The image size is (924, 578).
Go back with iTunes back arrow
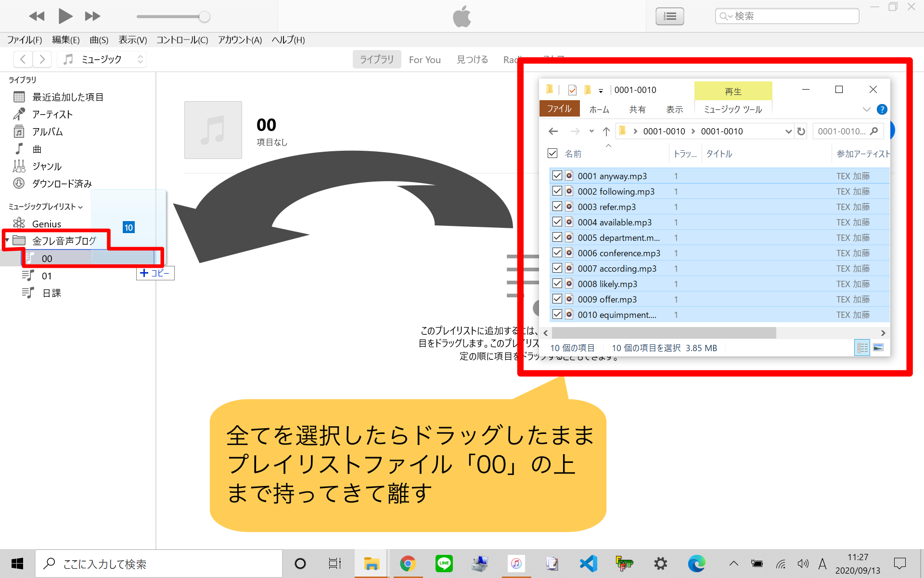(23, 59)
